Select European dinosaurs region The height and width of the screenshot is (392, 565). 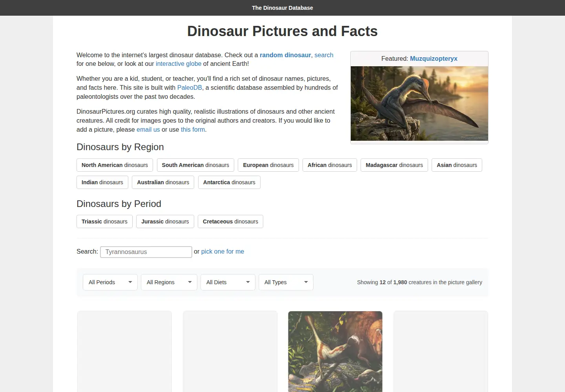pos(268,165)
